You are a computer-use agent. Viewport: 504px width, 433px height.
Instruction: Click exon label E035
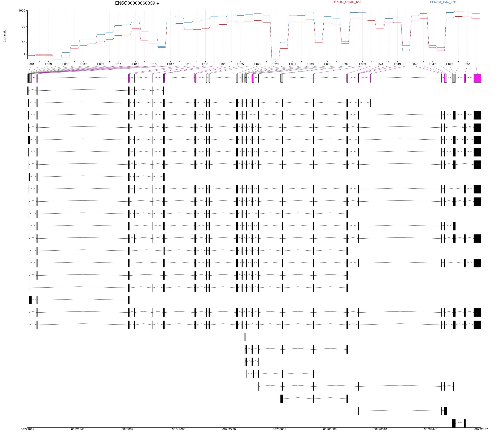click(328, 64)
